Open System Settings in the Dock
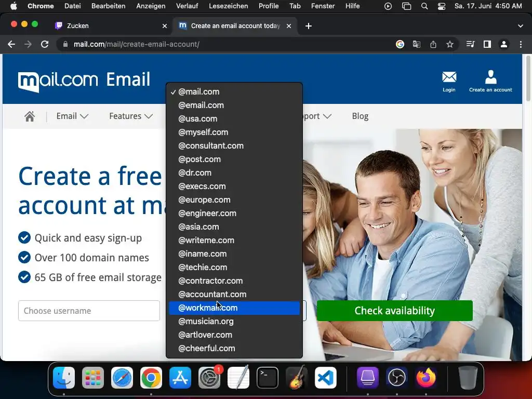 tap(209, 378)
